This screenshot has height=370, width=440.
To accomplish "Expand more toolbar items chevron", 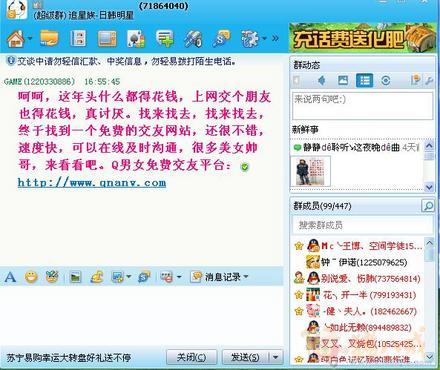I will pyautogui.click(x=275, y=38).
